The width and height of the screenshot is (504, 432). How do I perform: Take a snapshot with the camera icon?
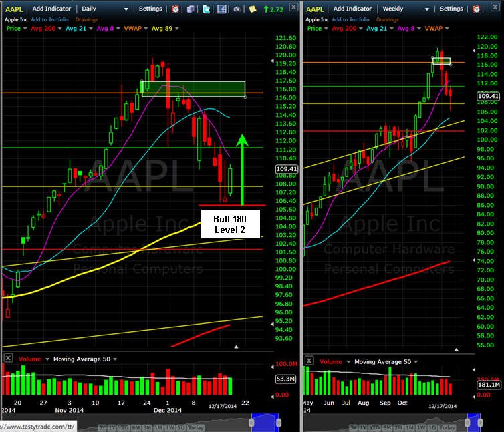pos(237,9)
